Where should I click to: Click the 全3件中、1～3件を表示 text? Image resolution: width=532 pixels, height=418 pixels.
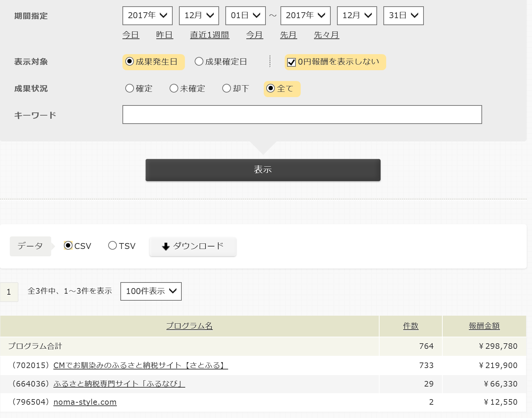(x=70, y=291)
